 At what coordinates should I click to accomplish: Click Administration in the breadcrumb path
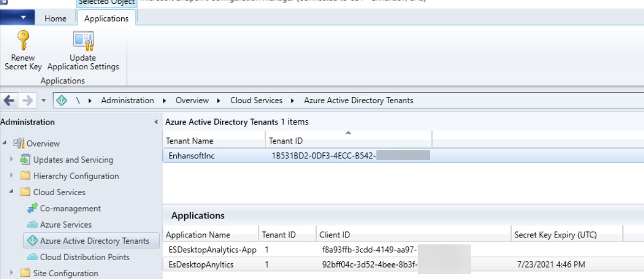(x=127, y=101)
